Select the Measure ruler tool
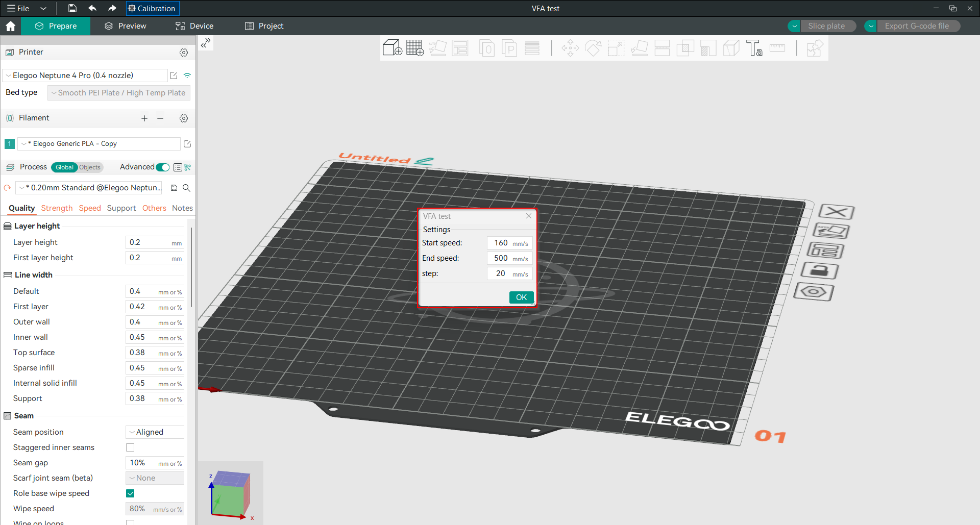This screenshot has width=980, height=525. [777, 48]
